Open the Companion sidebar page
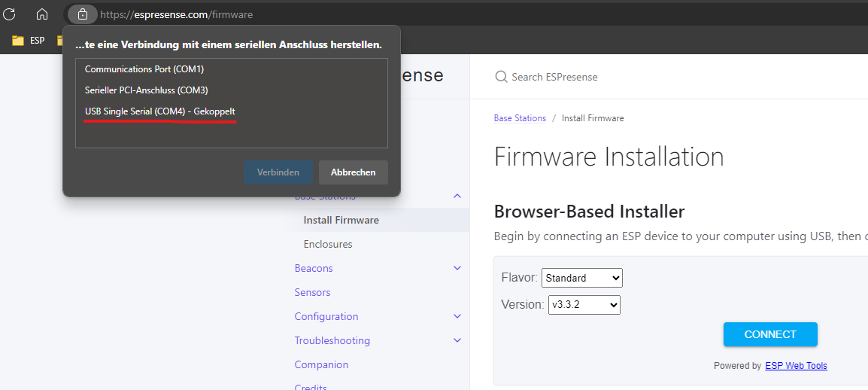The image size is (868, 390). coord(321,364)
